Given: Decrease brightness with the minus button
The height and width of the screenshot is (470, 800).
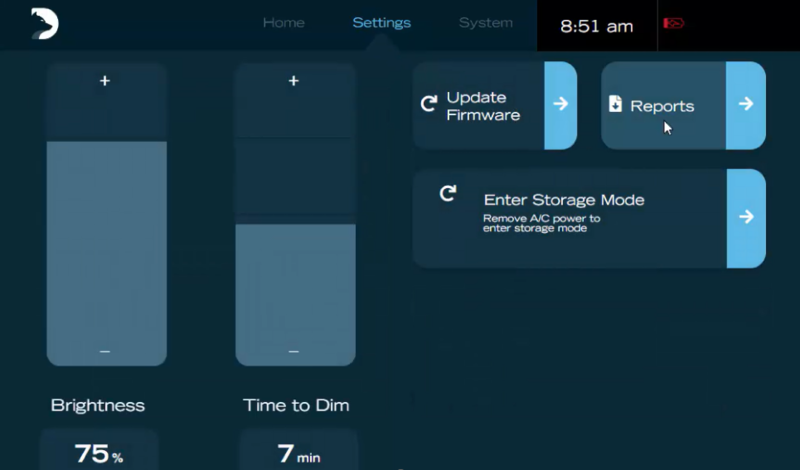Looking at the screenshot, I should pyautogui.click(x=105, y=351).
